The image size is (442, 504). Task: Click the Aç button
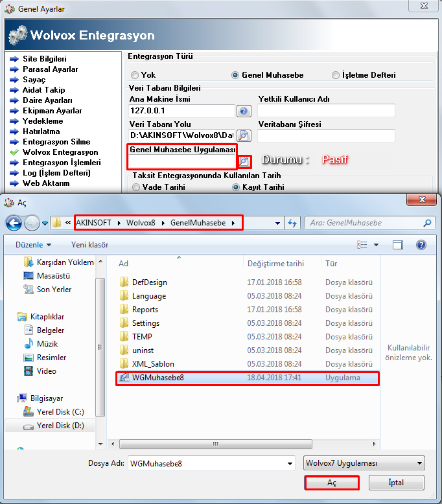point(332,483)
